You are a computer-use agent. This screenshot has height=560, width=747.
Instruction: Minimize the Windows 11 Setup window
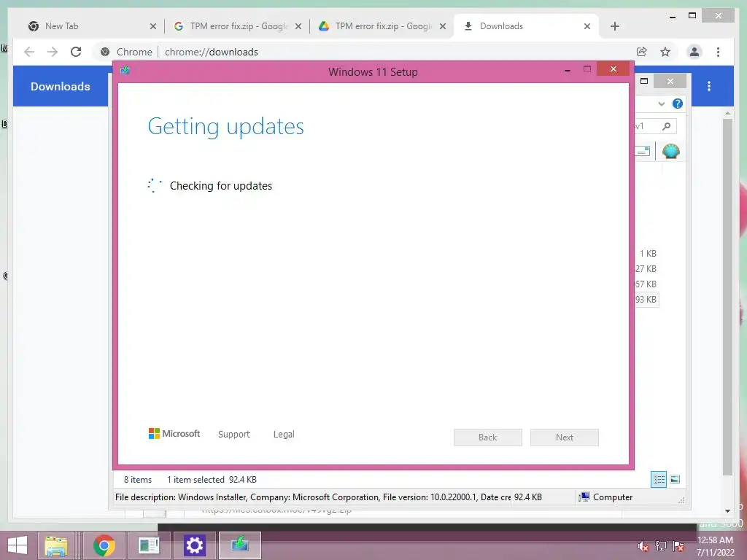(x=567, y=71)
